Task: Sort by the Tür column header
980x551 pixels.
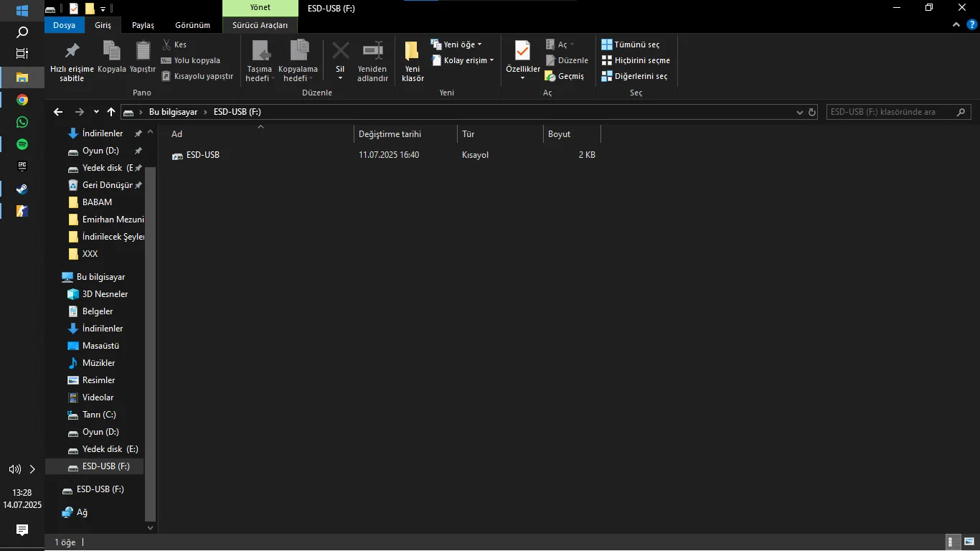Action: coord(501,134)
